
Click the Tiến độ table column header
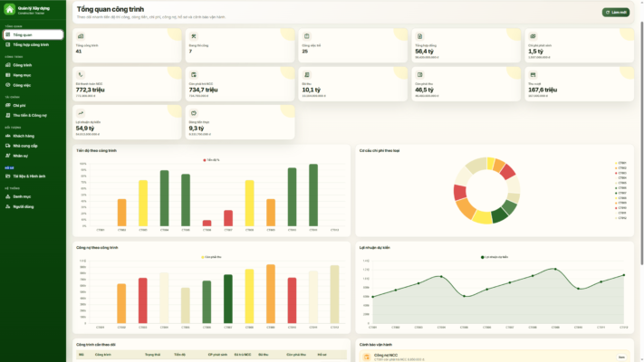click(179, 355)
